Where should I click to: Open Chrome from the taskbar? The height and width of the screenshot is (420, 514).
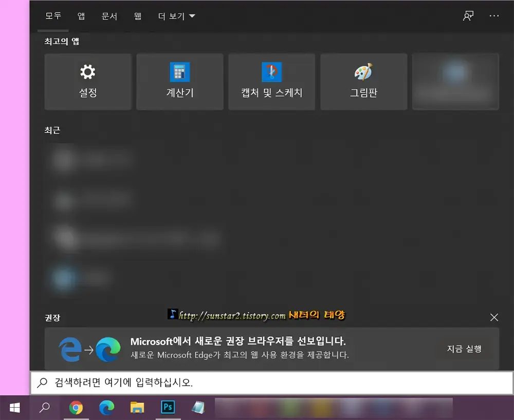(76, 407)
